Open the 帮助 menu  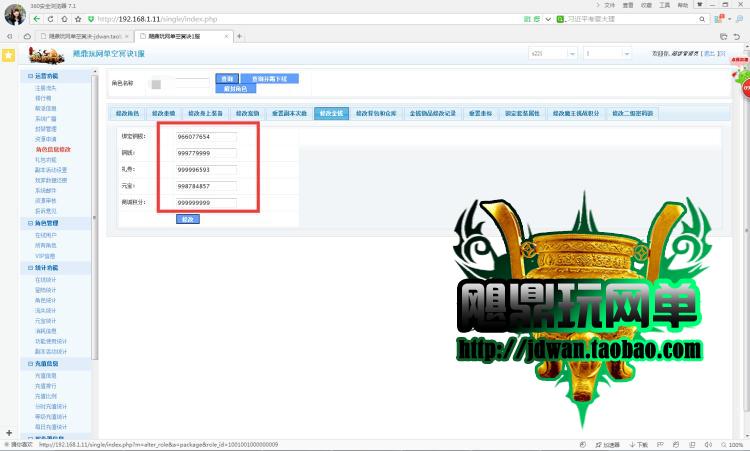(x=683, y=5)
